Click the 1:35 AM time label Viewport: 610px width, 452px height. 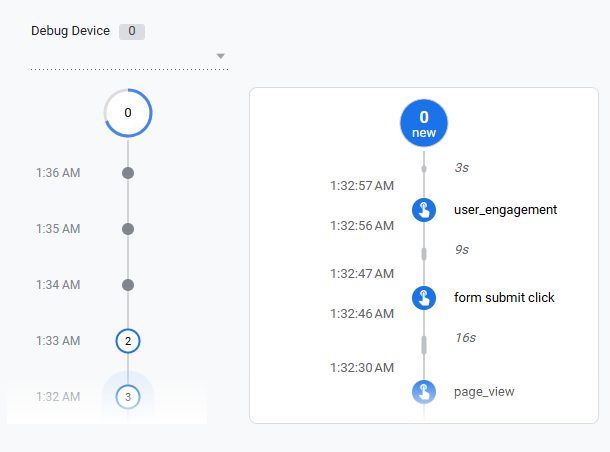(x=58, y=229)
